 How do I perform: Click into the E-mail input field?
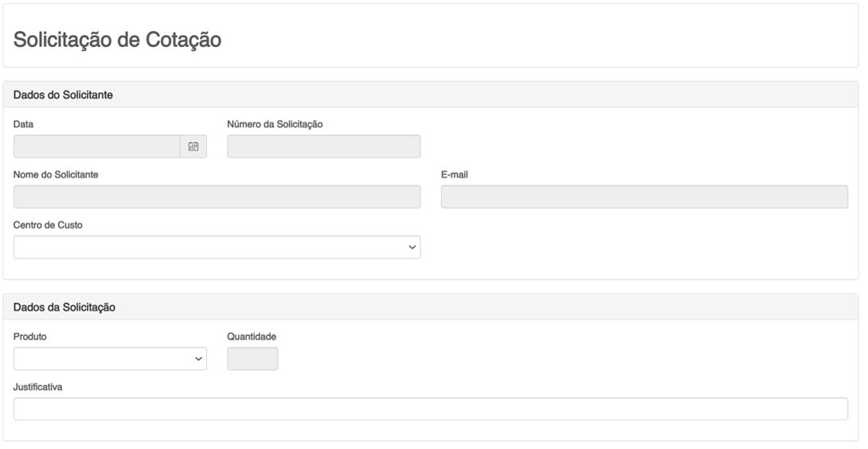644,197
